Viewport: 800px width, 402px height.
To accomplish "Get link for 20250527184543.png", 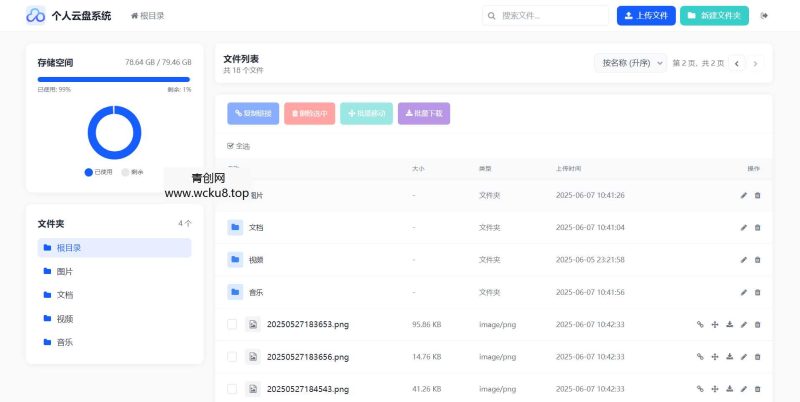I will (x=700, y=389).
